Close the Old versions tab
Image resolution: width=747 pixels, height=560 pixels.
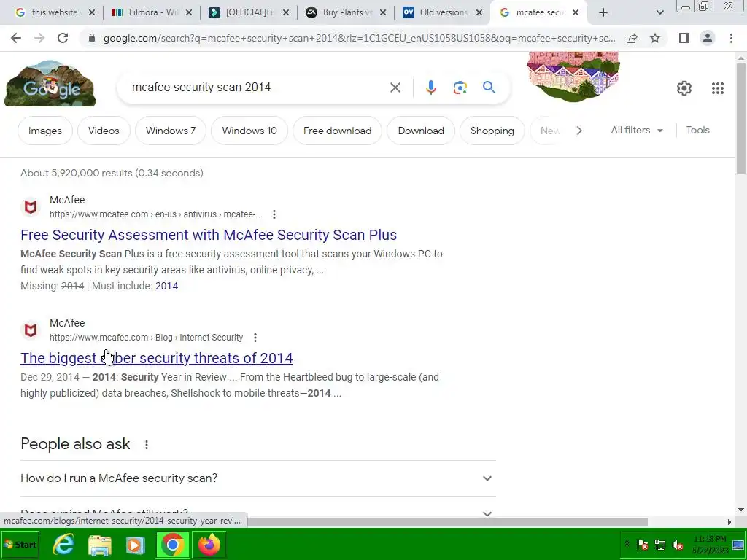point(479,13)
